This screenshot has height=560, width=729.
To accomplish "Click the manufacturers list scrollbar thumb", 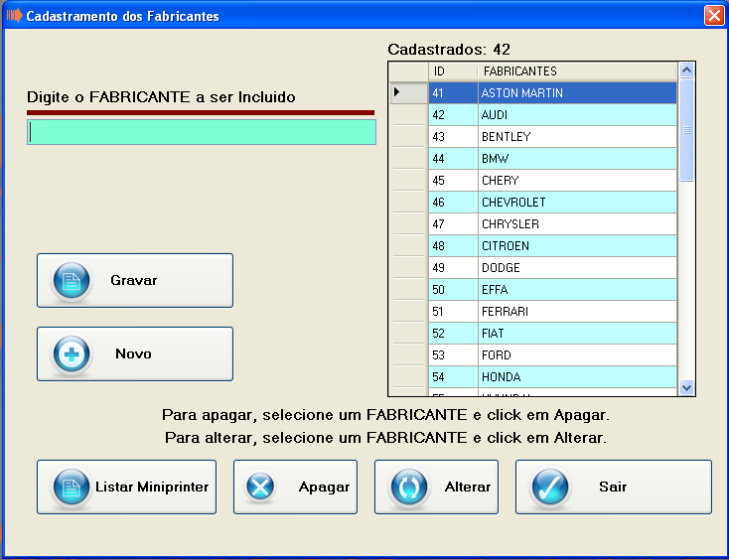I will point(686,130).
